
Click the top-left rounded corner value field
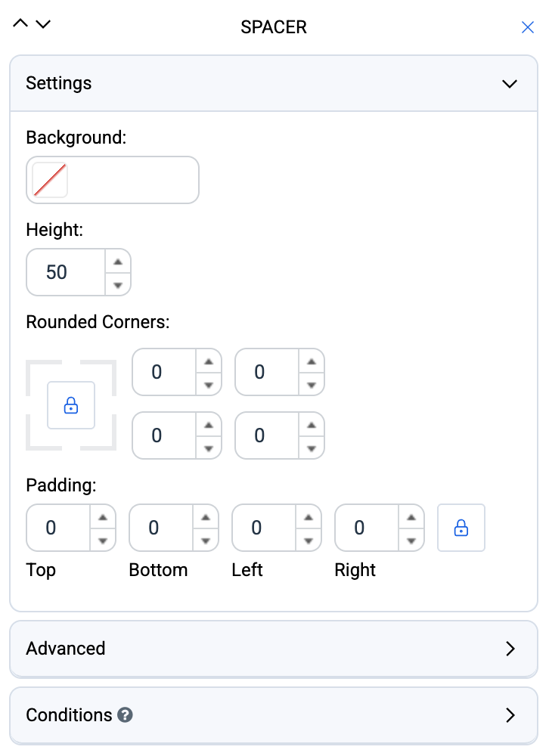[164, 372]
